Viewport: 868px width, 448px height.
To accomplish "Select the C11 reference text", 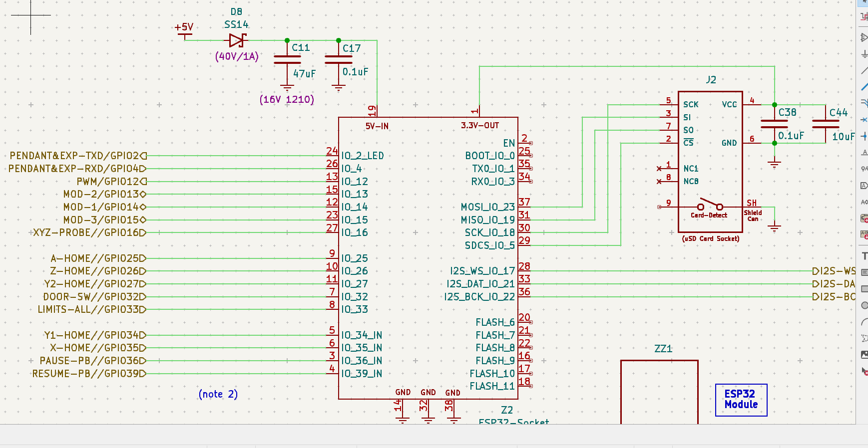I will 301,48.
